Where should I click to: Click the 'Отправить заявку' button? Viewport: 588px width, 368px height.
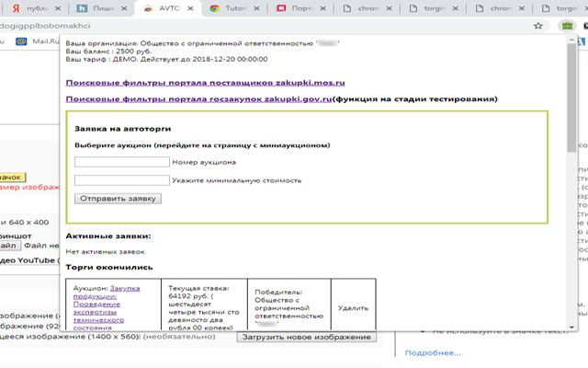click(118, 199)
